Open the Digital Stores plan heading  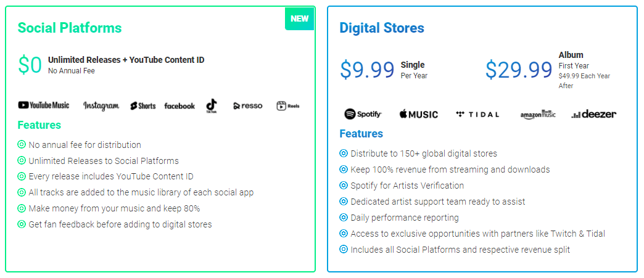click(382, 28)
